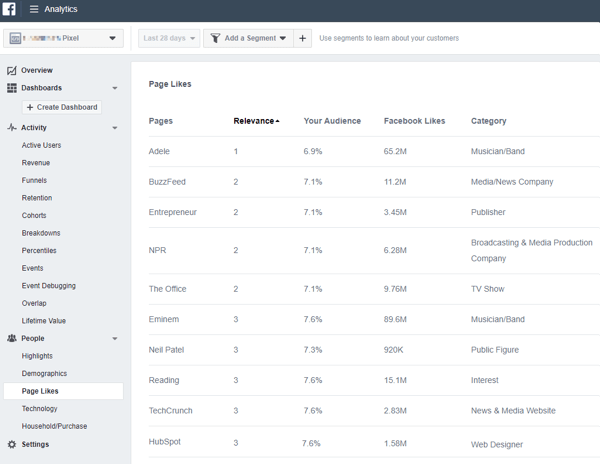Click the 89.6M Facebook Likes value
The image size is (600, 464).
pyautogui.click(x=395, y=319)
